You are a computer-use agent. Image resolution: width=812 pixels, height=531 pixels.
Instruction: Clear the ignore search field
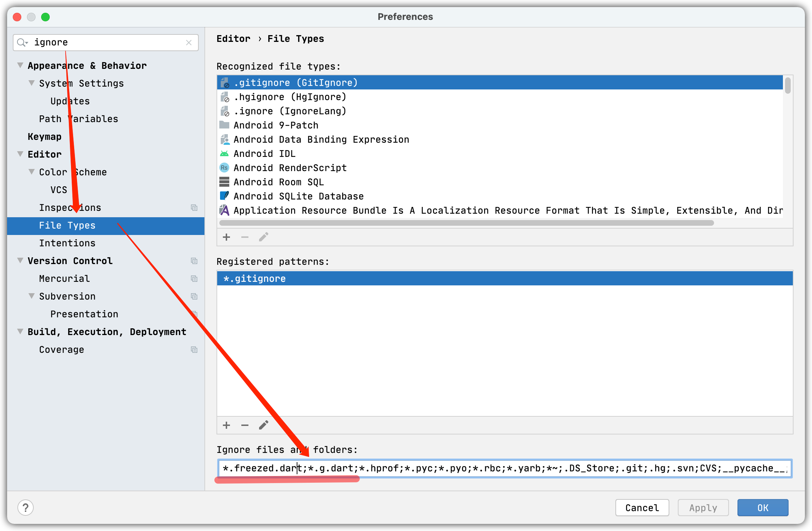(x=189, y=43)
